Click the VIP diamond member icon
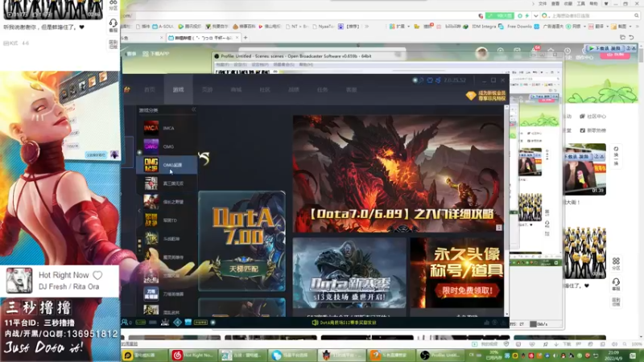The height and width of the screenshot is (362, 644). (471, 96)
